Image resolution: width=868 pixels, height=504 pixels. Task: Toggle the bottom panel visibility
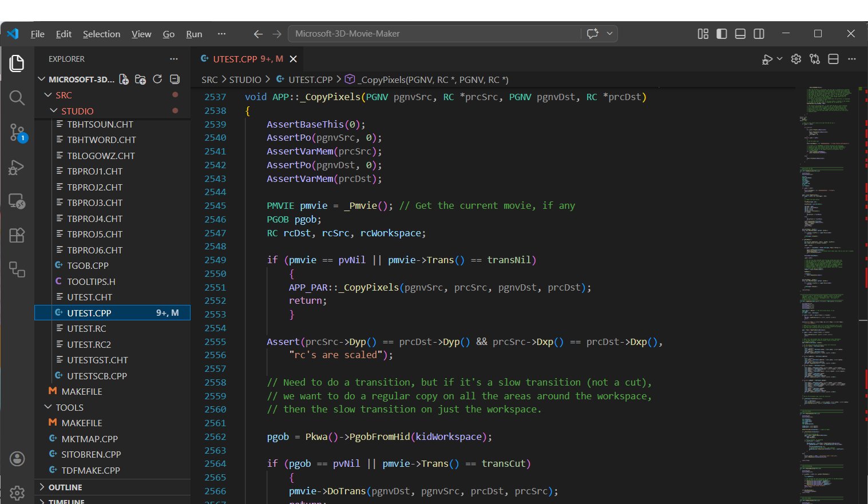[x=740, y=34]
